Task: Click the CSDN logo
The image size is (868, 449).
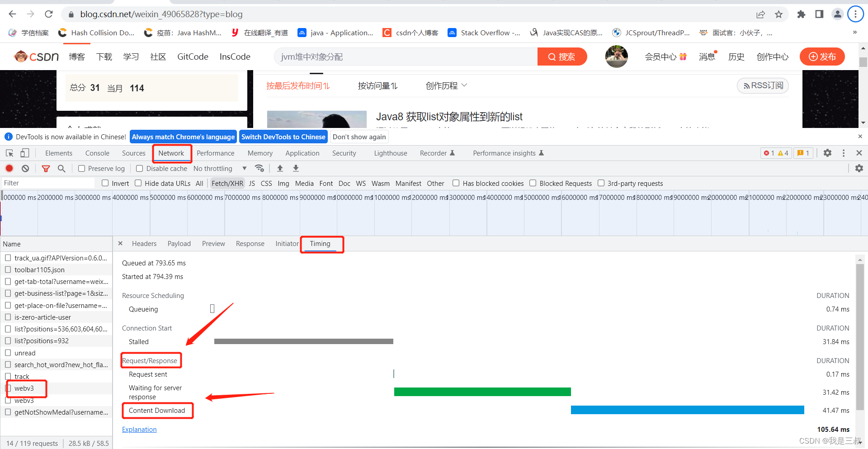Action: coord(36,56)
